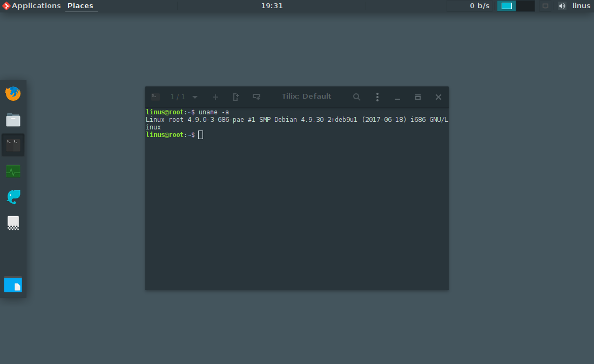The image size is (594, 364).
Task: Add terminal down split icon
Action: [256, 97]
